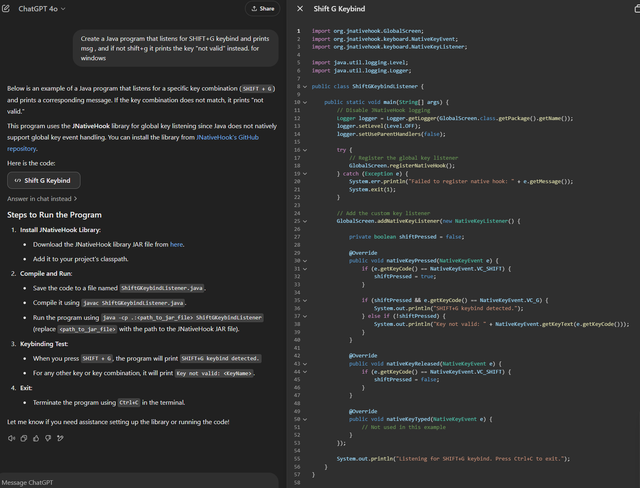This screenshot has width=640, height=488.
Task: Click the edit in canvas icon below response
Action: 60,438
